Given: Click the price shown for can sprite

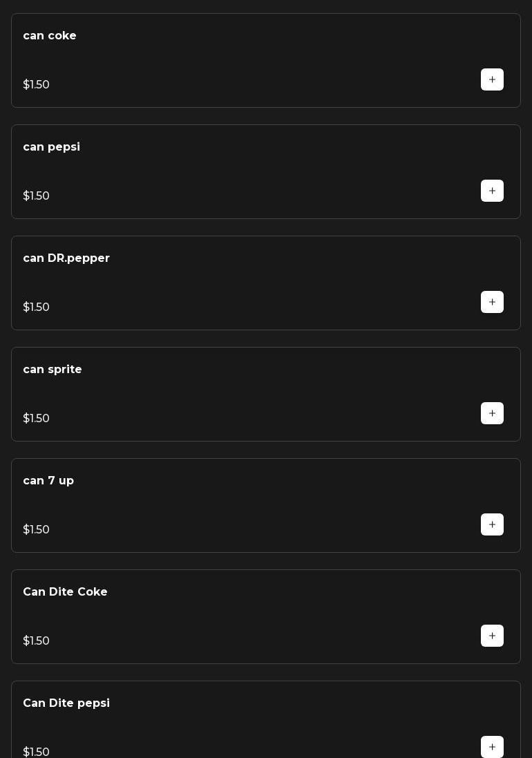Looking at the screenshot, I should coord(36,419).
